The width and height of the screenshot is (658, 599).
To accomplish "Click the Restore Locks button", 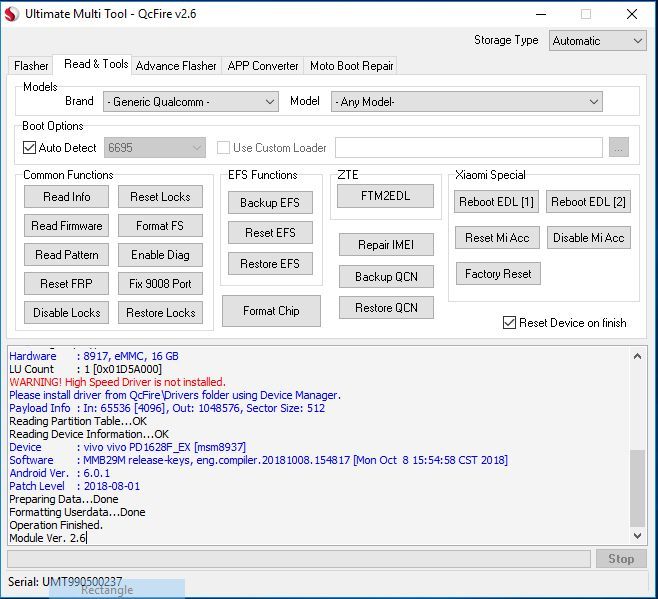I will pyautogui.click(x=160, y=313).
